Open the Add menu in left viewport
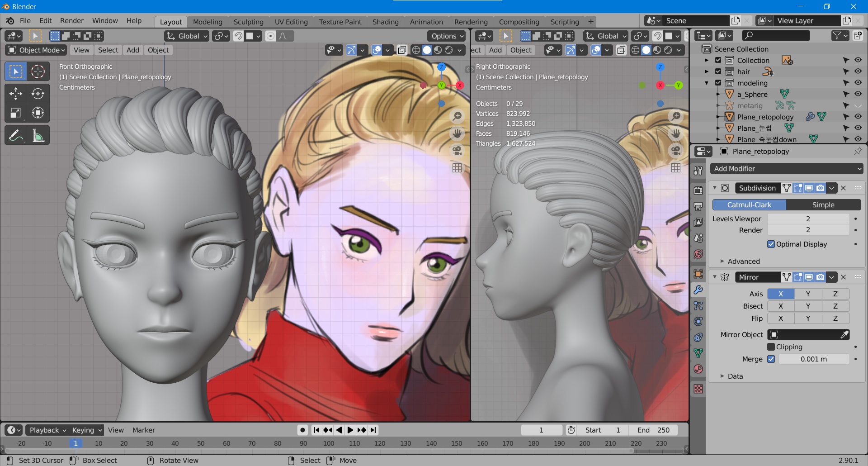Image resolution: width=868 pixels, height=466 pixels. 133,50
